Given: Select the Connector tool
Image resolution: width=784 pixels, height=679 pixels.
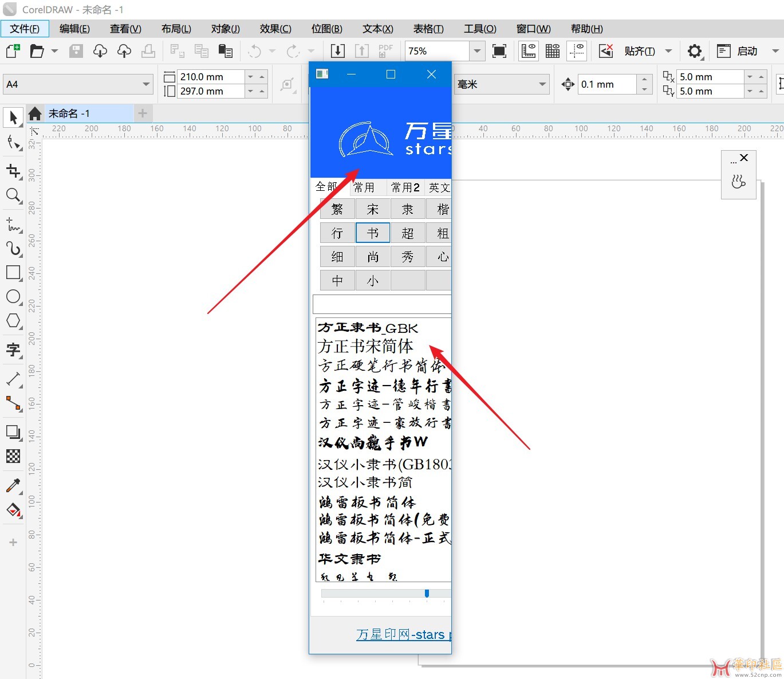Looking at the screenshot, I should point(13,403).
